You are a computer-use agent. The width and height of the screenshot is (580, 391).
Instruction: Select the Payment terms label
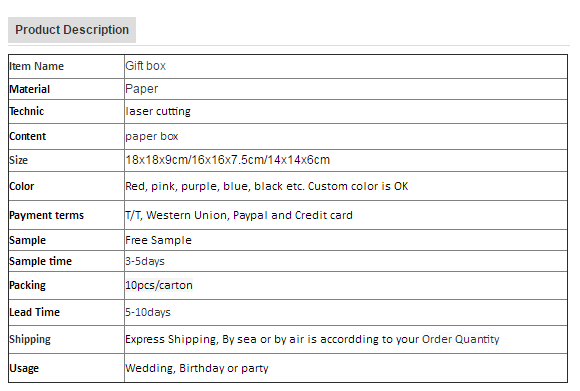click(x=47, y=215)
